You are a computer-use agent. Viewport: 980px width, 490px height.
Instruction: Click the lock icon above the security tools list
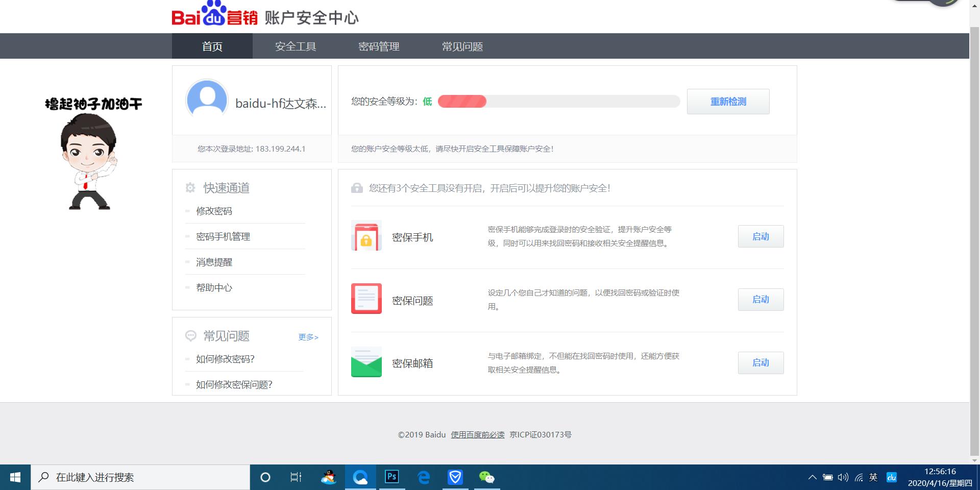357,188
